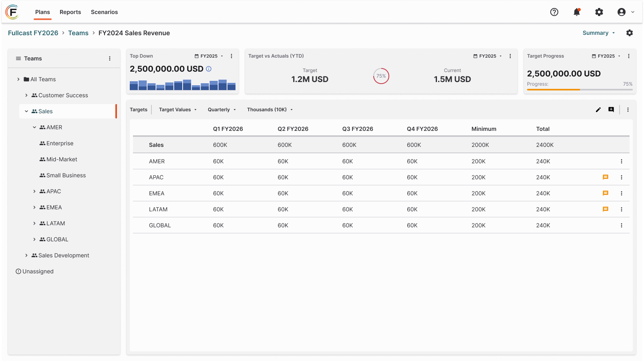Open Target Progress card options menu

click(x=629, y=56)
